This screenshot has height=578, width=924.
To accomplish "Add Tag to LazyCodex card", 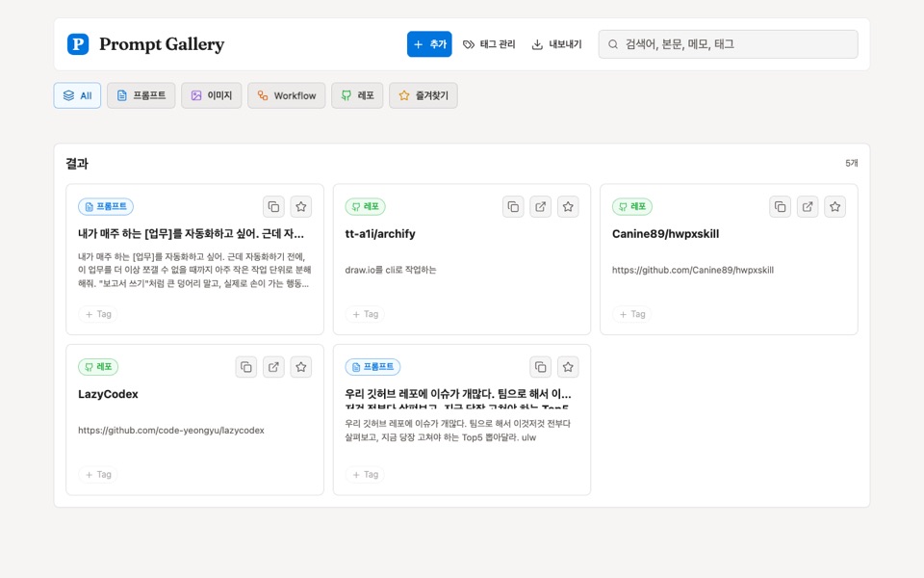I will click(x=98, y=475).
